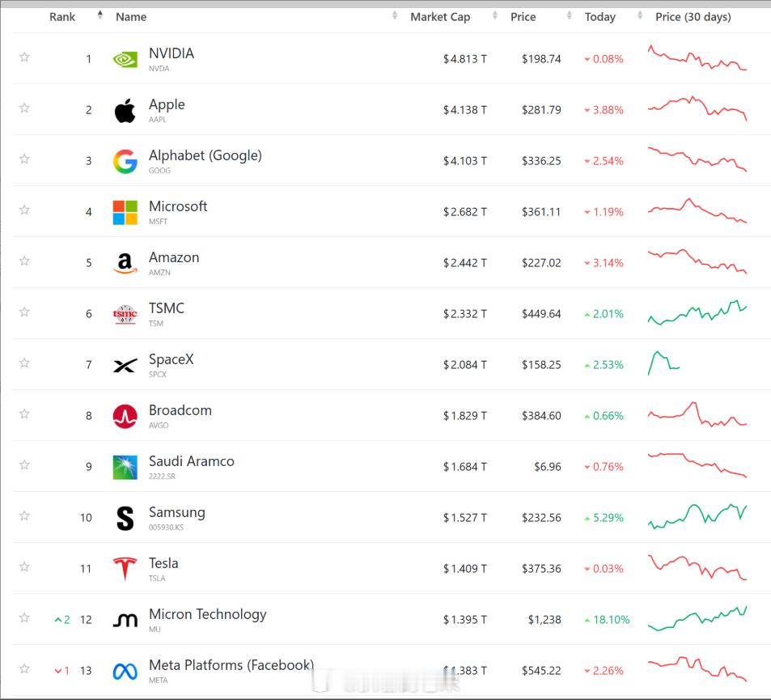
Task: Open the Alphabet (Google) company page
Action: coord(205,155)
